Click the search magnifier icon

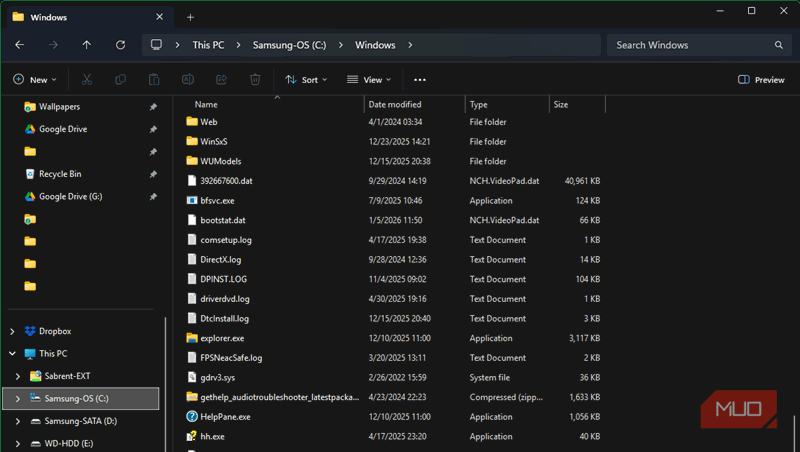tap(779, 45)
